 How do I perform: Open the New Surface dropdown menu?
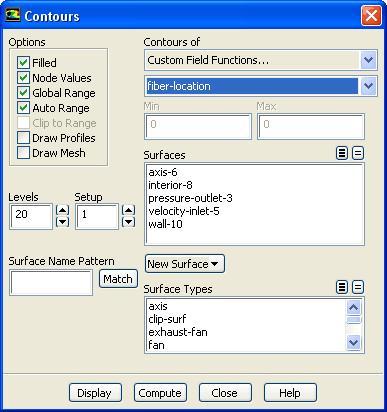[185, 264]
